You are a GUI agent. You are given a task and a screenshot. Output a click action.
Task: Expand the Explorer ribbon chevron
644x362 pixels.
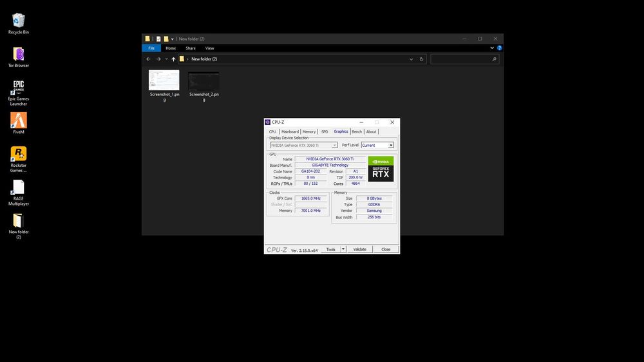(x=492, y=48)
